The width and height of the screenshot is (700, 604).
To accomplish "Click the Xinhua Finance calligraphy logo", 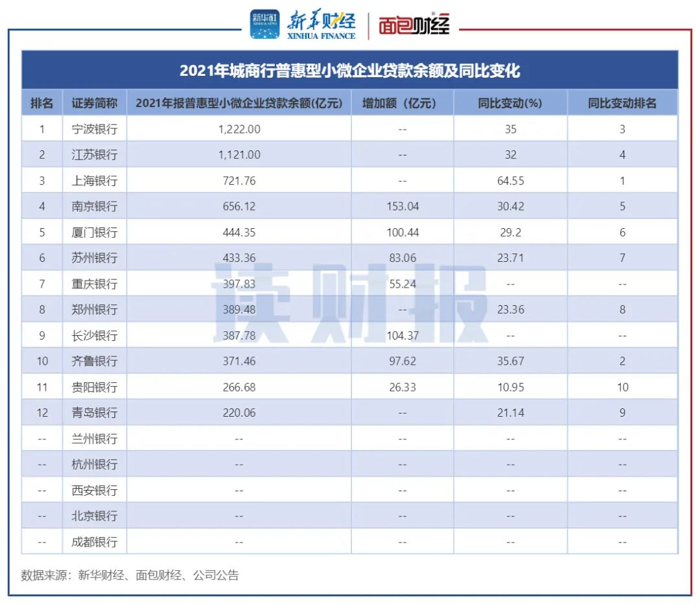I will [x=321, y=25].
